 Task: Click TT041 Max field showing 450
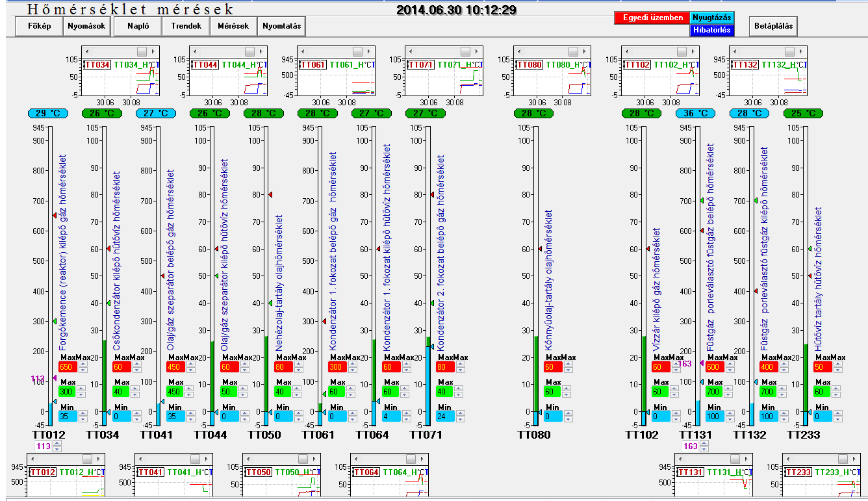point(175,392)
